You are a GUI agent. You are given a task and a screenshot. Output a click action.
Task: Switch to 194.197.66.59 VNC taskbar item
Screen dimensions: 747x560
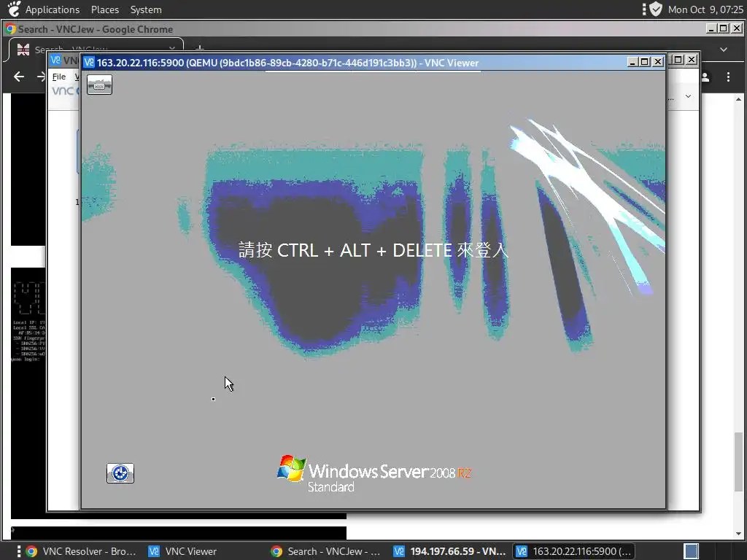point(449,551)
